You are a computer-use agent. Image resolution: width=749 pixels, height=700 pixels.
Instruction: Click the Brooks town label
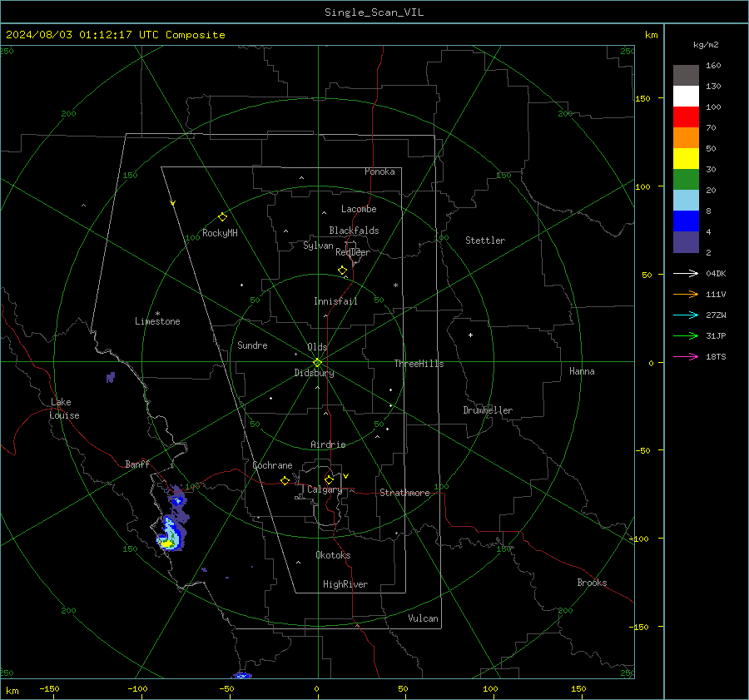coord(592,583)
